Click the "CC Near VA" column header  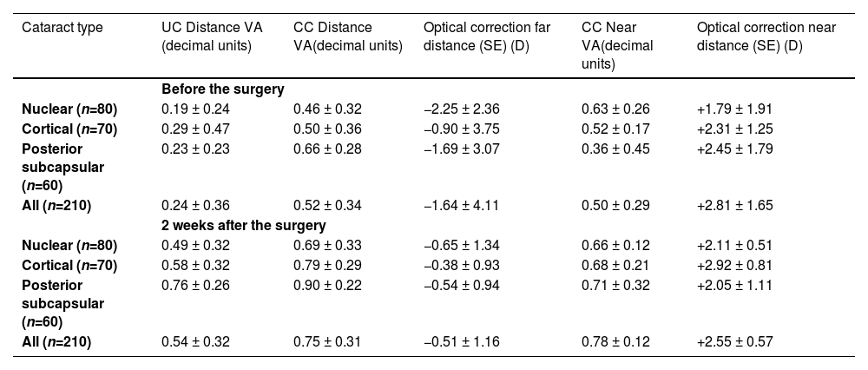(617, 45)
